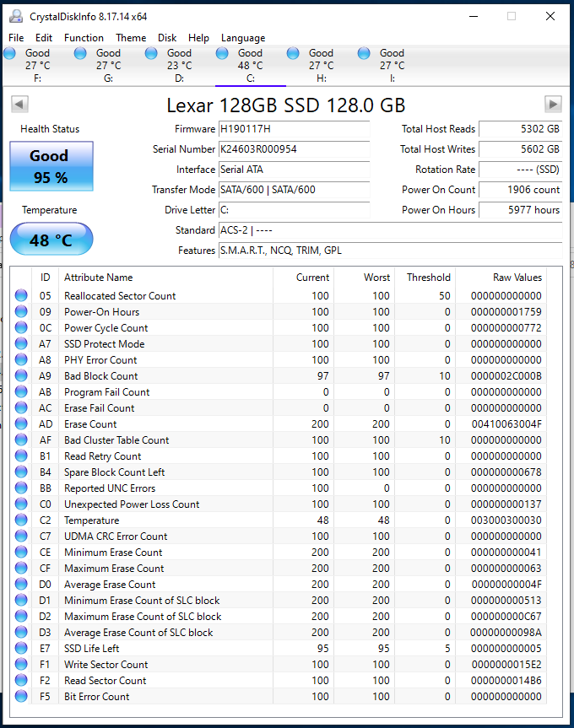This screenshot has width=574, height=728.
Task: Switch to disk D: tab
Action: tap(180, 66)
